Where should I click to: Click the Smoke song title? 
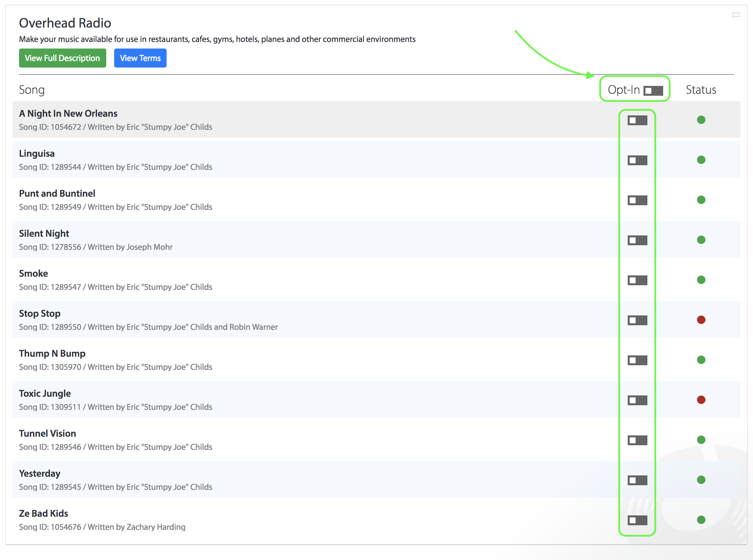[x=33, y=273]
